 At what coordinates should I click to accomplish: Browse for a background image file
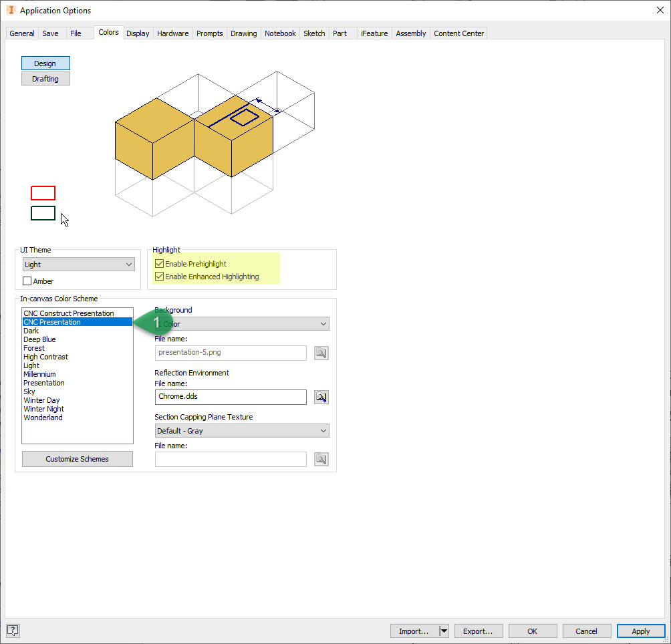click(321, 353)
